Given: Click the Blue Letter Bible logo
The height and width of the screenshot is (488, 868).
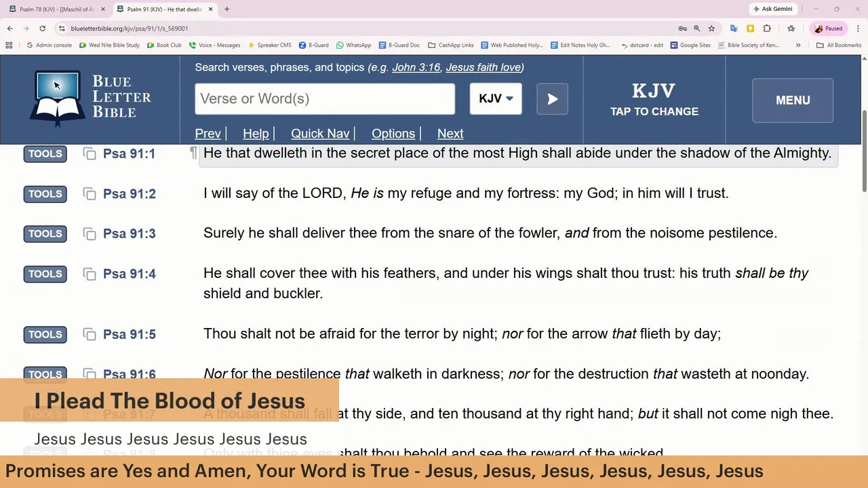Looking at the screenshot, I should tap(91, 99).
